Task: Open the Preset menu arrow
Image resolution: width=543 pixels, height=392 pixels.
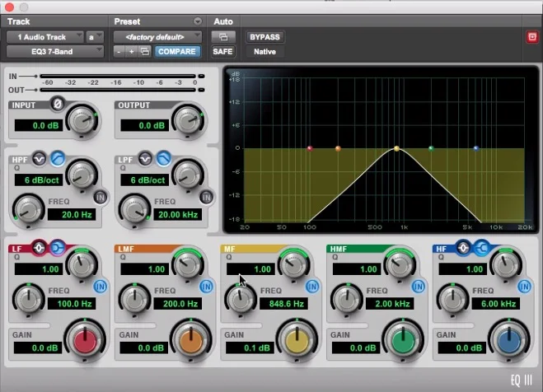Action: coord(198,21)
